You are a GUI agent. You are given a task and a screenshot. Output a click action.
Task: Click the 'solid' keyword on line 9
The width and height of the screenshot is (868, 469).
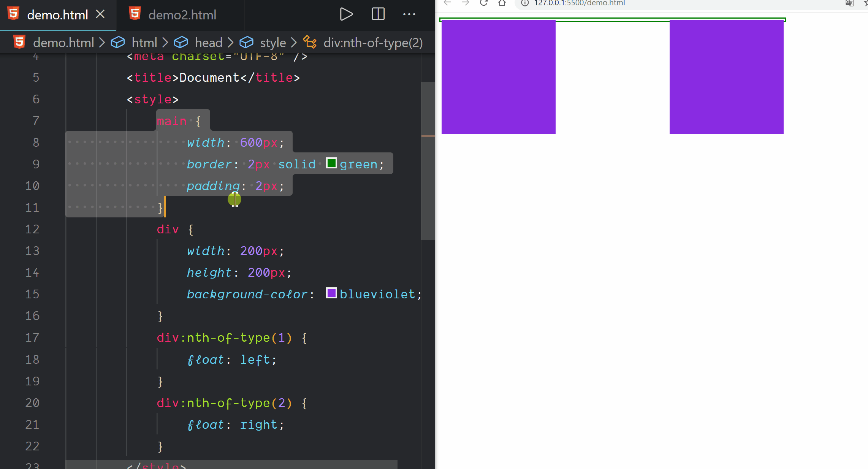[x=297, y=164]
